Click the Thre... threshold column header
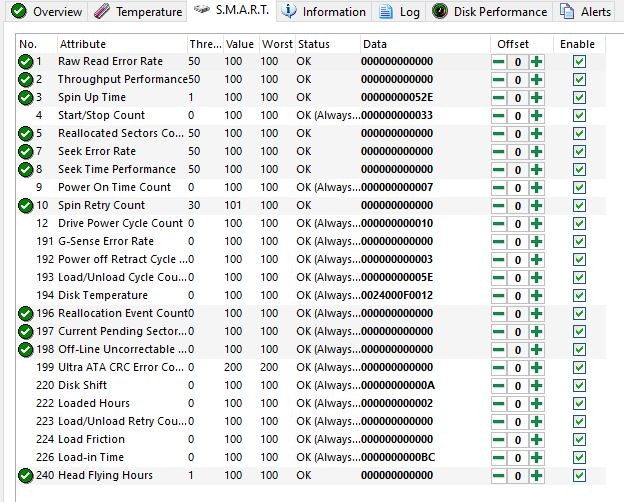The width and height of the screenshot is (624, 502). pyautogui.click(x=205, y=44)
